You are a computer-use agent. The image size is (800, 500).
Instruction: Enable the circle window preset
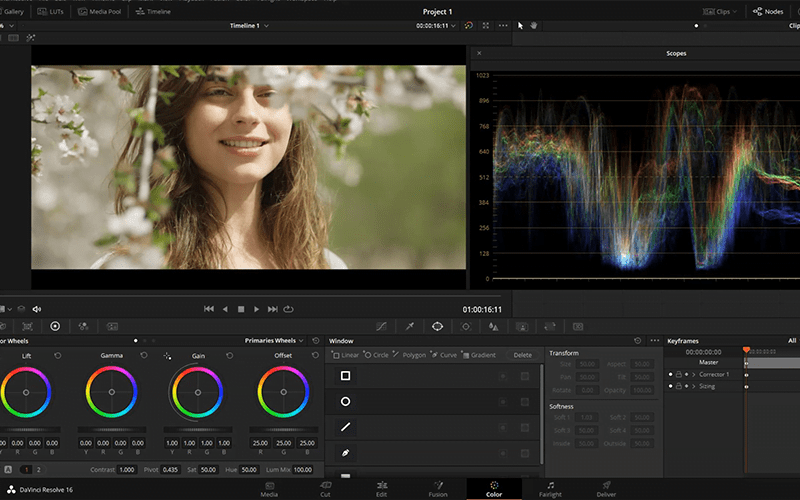point(345,402)
